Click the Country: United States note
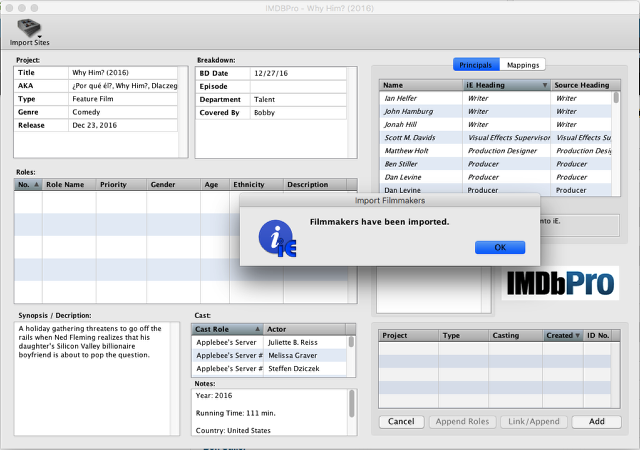Viewport: 640px width, 450px height. (x=233, y=430)
